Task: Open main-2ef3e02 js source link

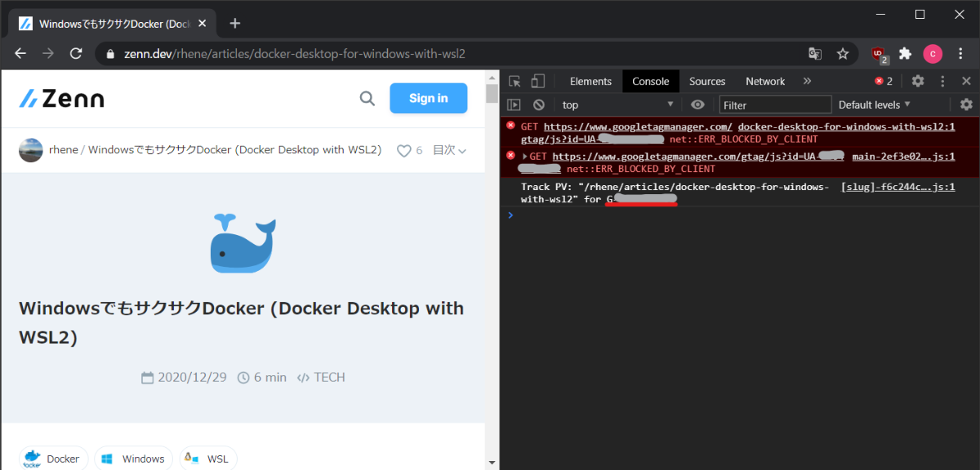Action: coord(903,157)
